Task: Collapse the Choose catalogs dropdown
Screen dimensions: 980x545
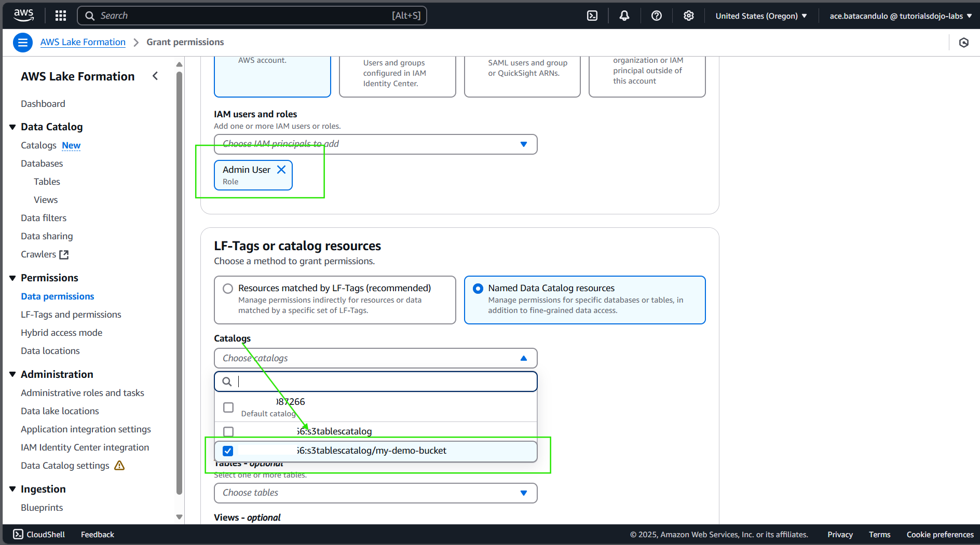Action: (376, 358)
